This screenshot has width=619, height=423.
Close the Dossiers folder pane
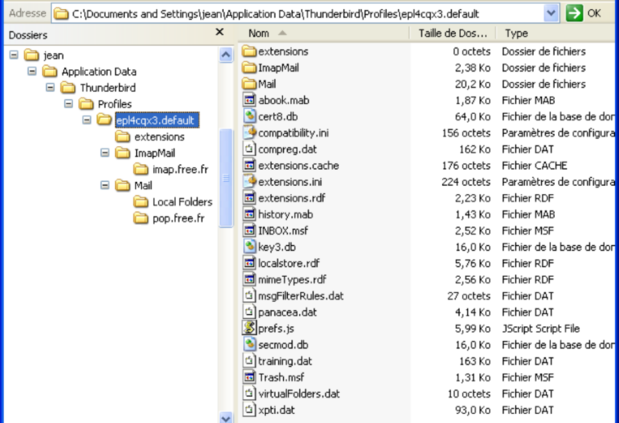(220, 33)
